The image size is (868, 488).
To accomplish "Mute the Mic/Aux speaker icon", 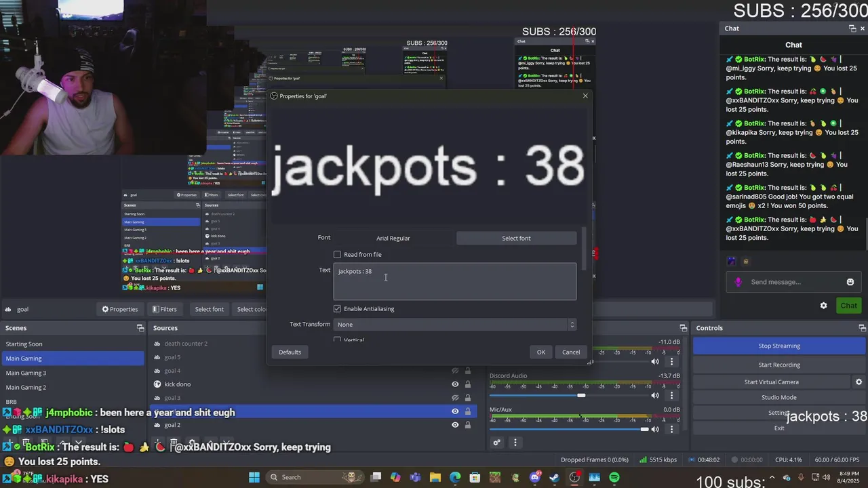I will pos(654,429).
